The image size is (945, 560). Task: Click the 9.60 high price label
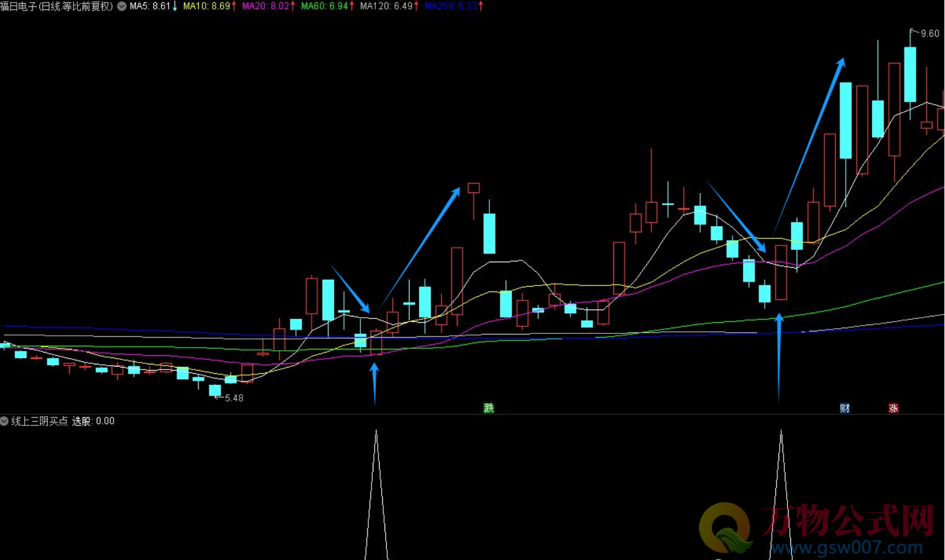(x=929, y=34)
